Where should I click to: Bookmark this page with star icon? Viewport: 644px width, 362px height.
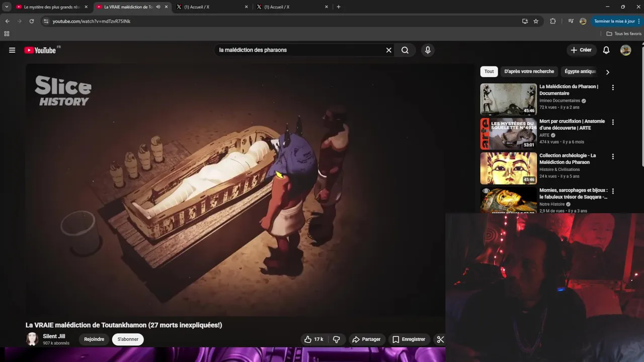pyautogui.click(x=536, y=21)
